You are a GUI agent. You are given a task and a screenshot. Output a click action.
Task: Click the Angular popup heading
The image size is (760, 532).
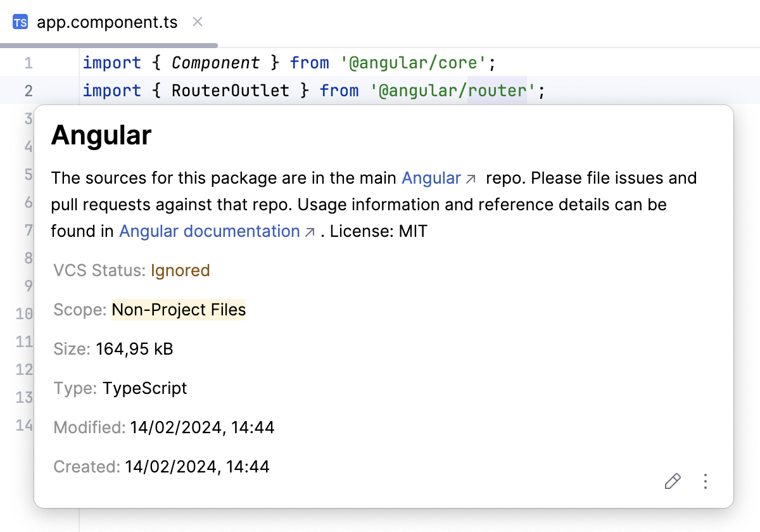click(101, 135)
